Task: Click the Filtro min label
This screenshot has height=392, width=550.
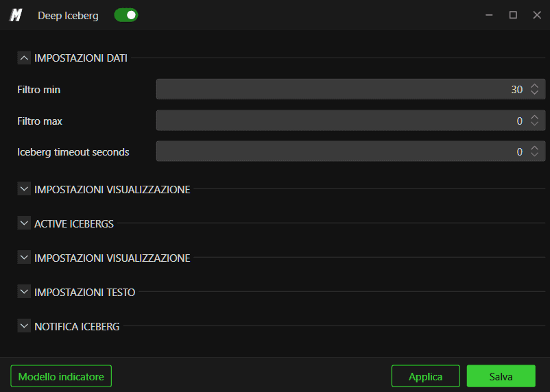Action: 38,90
